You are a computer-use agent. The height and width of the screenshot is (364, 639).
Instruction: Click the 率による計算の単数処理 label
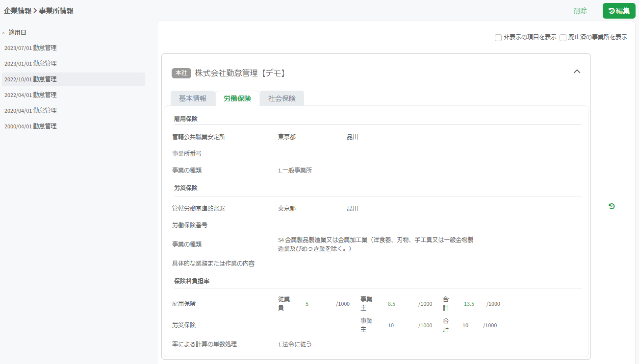pyautogui.click(x=204, y=344)
